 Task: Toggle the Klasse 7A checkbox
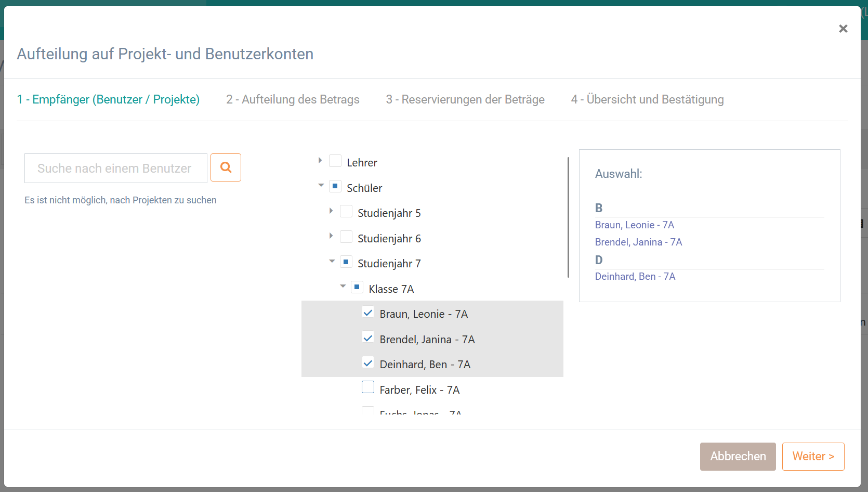click(x=357, y=287)
